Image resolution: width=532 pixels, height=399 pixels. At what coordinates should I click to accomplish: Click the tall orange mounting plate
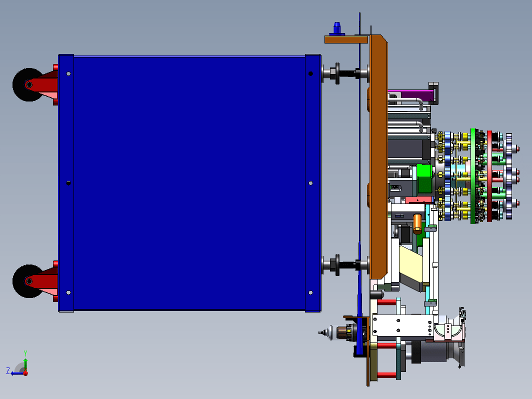coord(378,157)
